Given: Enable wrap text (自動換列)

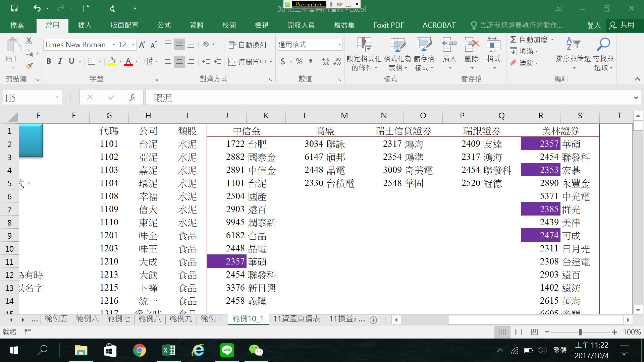Looking at the screenshot, I should coord(247,45).
